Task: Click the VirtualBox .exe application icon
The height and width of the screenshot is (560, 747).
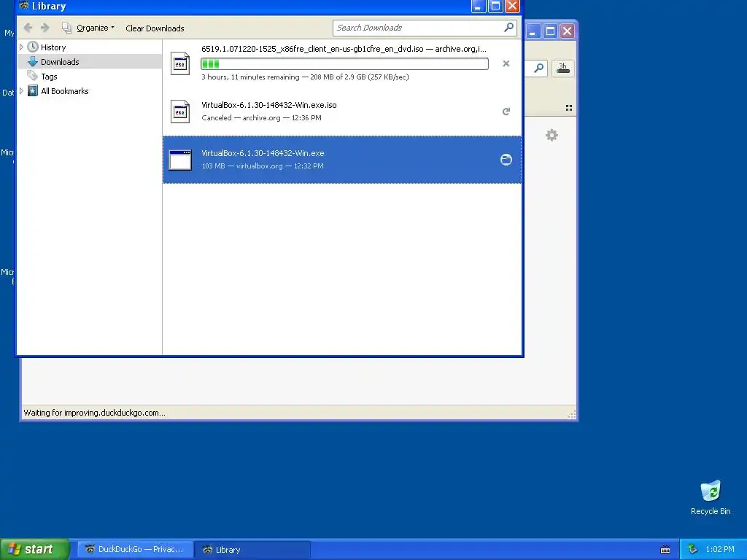Action: point(181,160)
